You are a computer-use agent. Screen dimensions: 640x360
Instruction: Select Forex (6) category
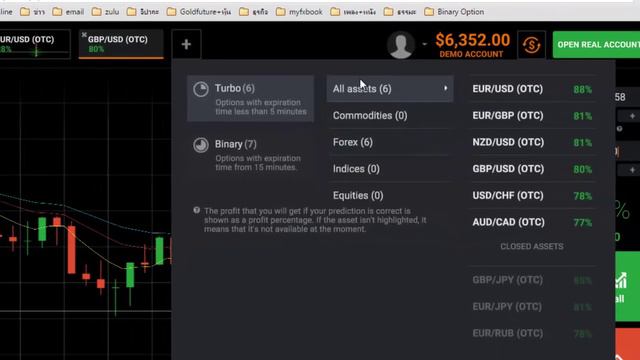point(390,142)
